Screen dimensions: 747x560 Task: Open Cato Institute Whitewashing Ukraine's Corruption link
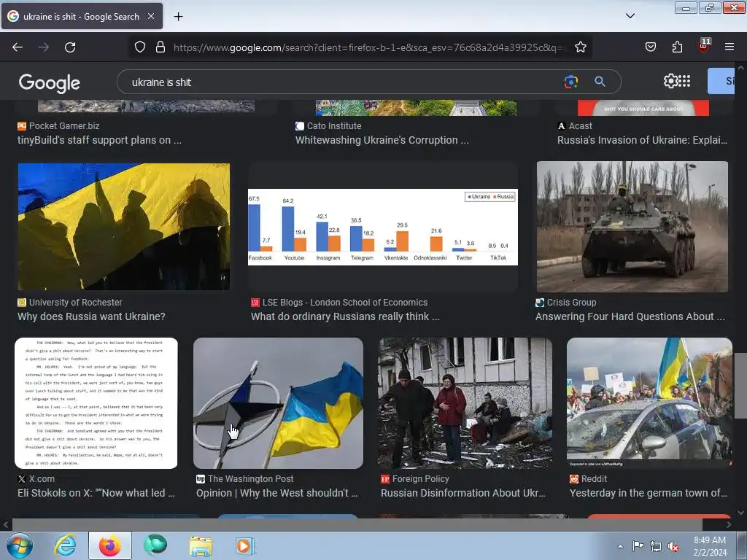coord(382,140)
